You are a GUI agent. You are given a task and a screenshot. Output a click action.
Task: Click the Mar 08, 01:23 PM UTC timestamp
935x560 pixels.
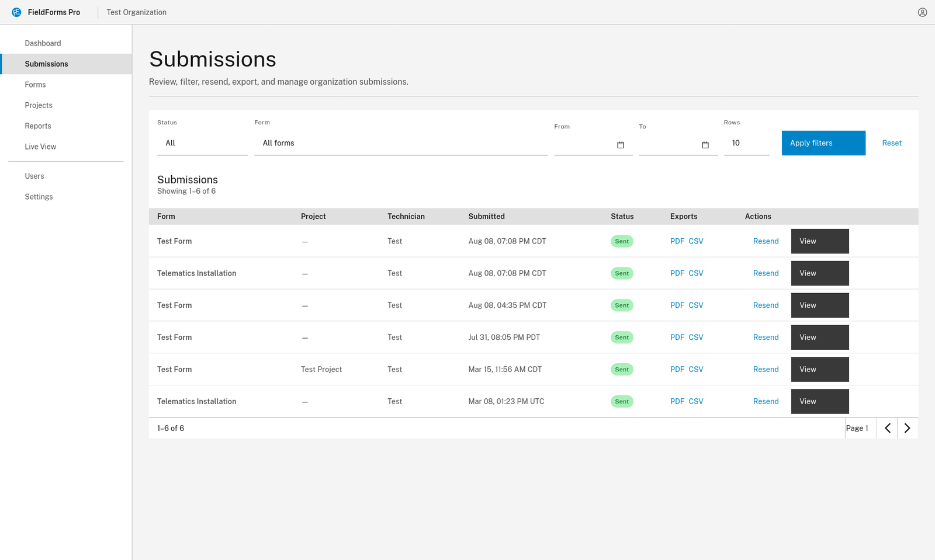pyautogui.click(x=506, y=402)
